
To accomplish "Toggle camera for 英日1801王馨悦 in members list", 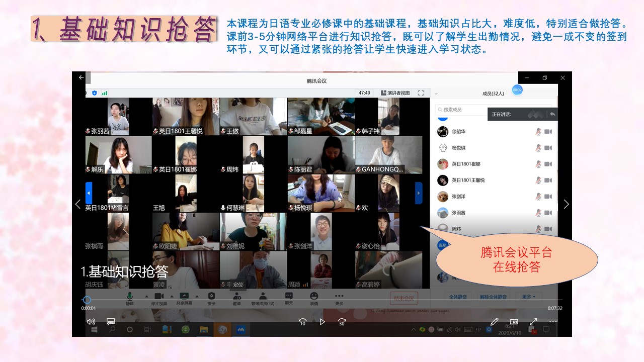I will [548, 180].
